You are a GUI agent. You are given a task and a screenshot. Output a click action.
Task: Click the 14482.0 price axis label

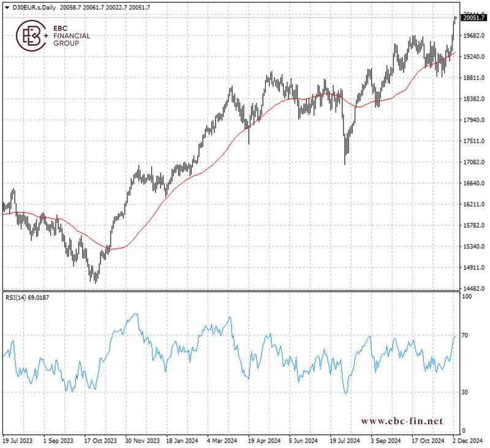[472, 289]
